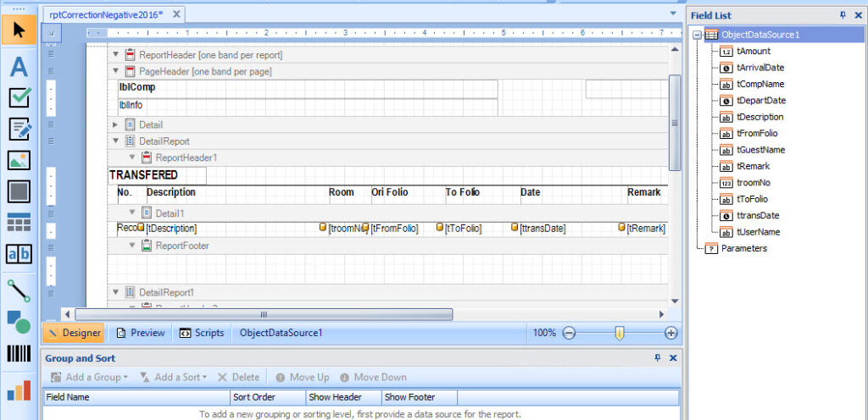Collapse the ReportFooter band
Viewport: 868px width, 420px height.
pos(132,246)
